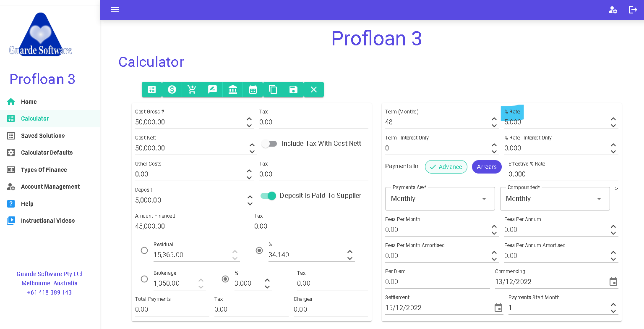Open Saved Solutions in the sidebar
Viewport: 644px width, 329px height.
[50, 136]
